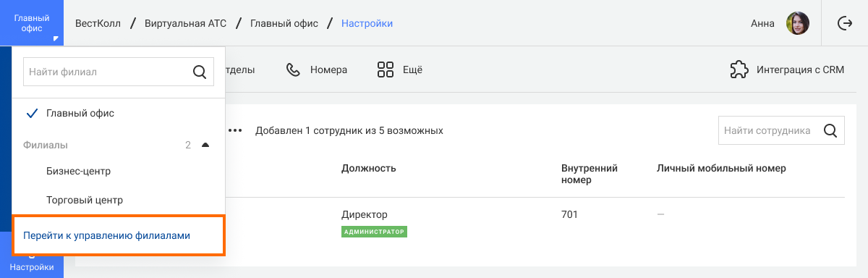Click the logout arrow icon
The width and height of the screenshot is (868, 278).
pyautogui.click(x=845, y=23)
